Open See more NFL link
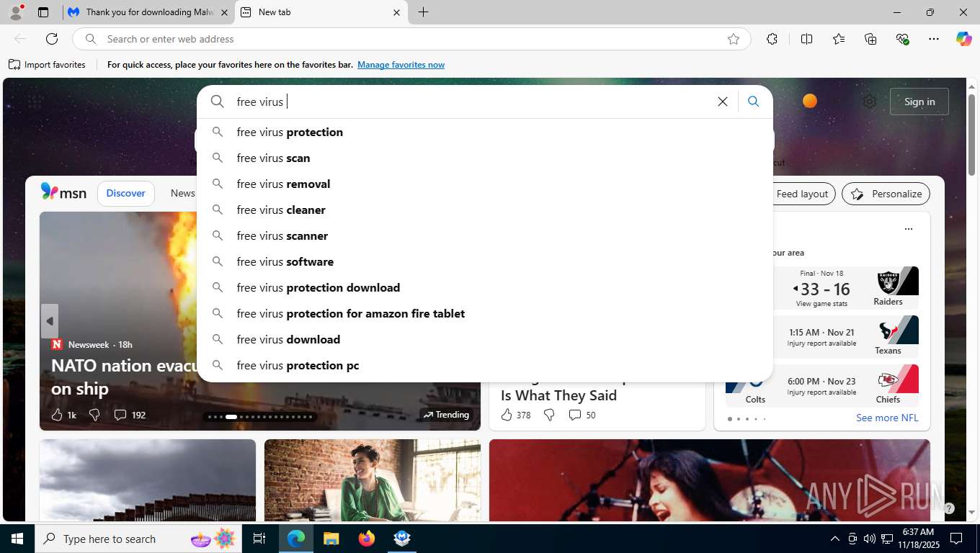Screen dimensions: 980x553 point(887,418)
